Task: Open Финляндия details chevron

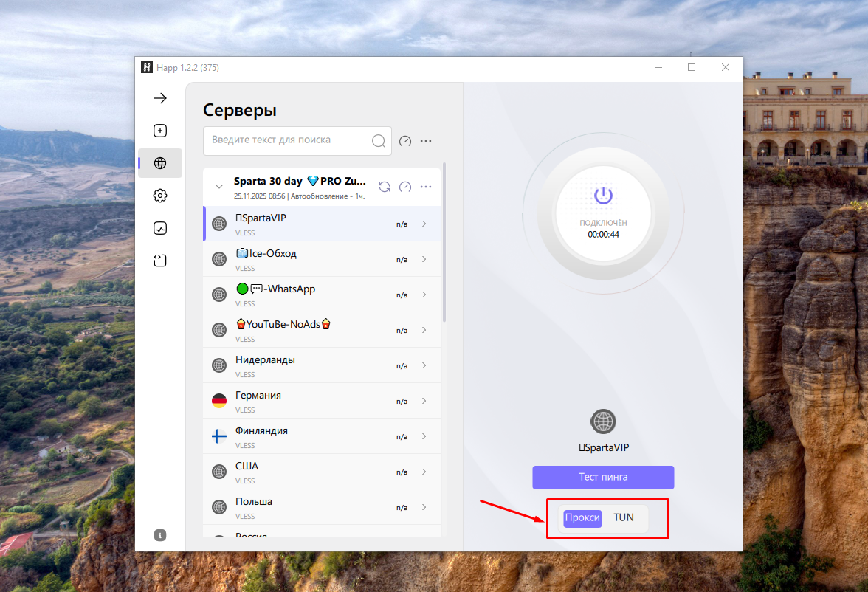Action: point(424,436)
